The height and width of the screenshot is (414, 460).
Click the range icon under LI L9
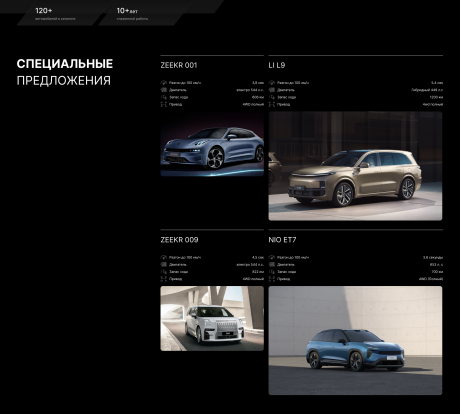point(272,97)
